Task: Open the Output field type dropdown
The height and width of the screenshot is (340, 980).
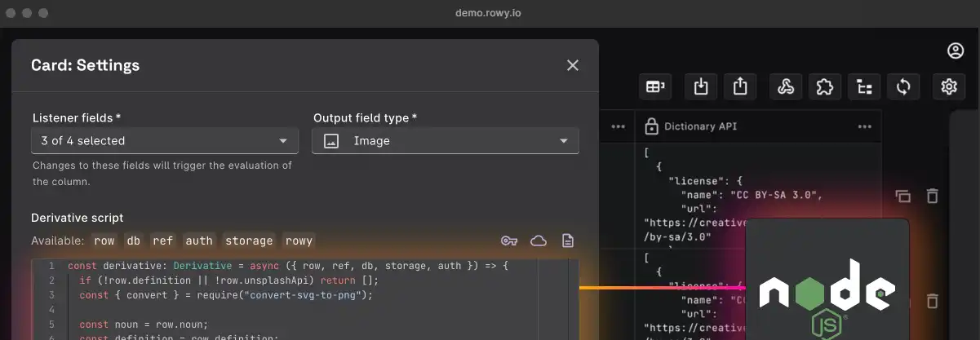Action: [446, 141]
